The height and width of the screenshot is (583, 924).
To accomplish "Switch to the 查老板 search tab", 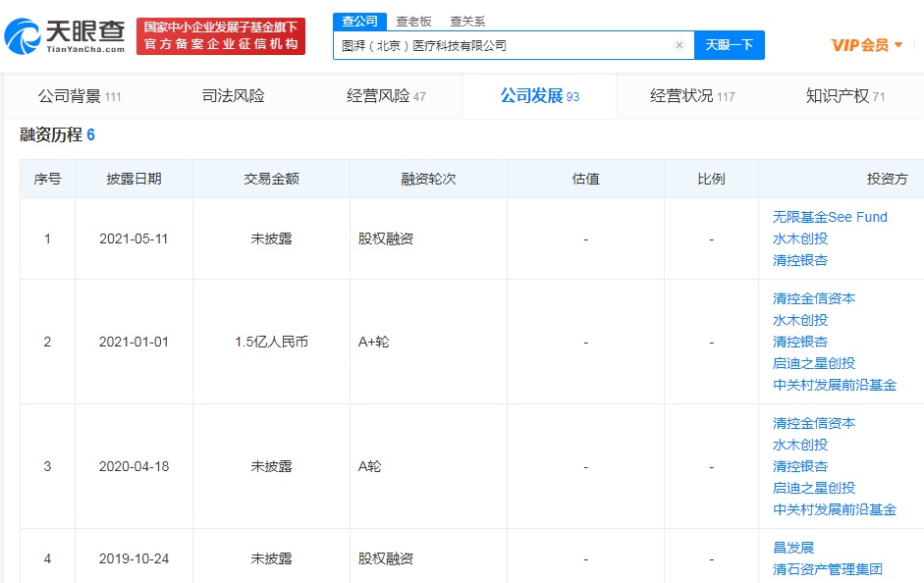I will point(412,22).
